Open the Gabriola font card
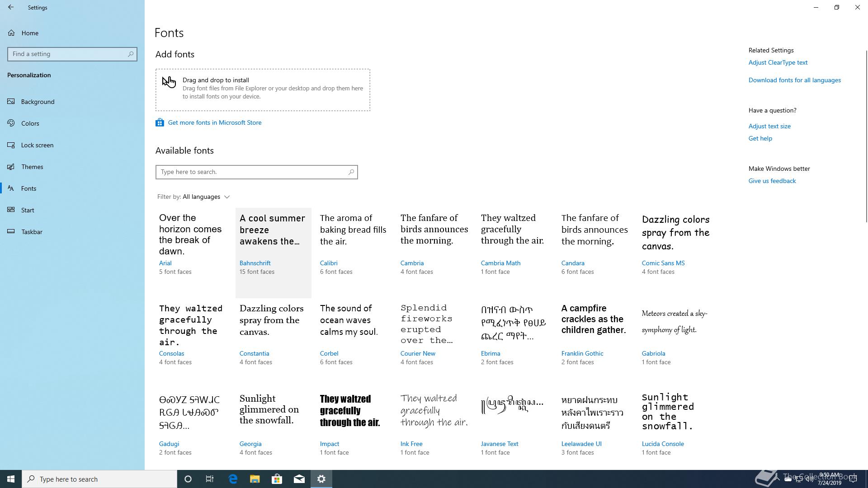The height and width of the screenshot is (488, 868). [676, 343]
